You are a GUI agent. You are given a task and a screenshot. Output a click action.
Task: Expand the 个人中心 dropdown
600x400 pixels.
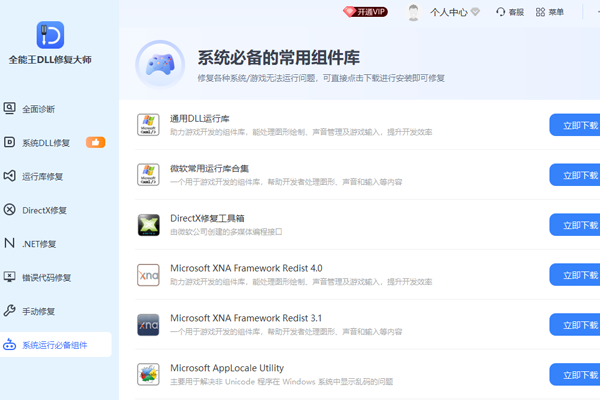455,12
